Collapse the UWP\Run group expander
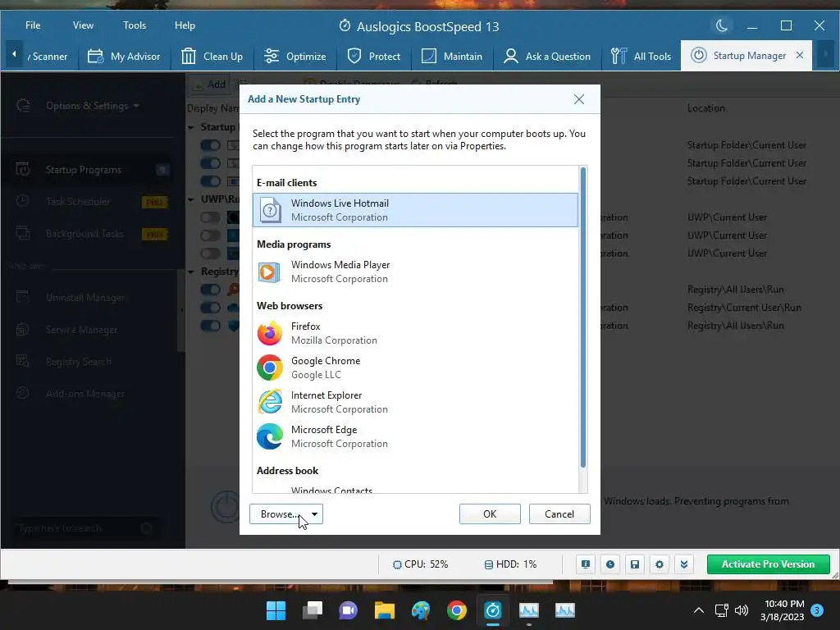 [191, 199]
